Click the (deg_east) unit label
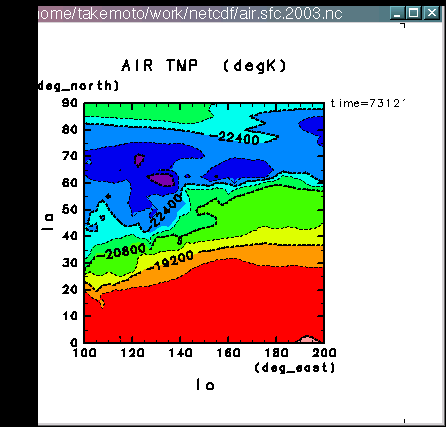Viewport: 446px width, 427px height. coord(295,368)
